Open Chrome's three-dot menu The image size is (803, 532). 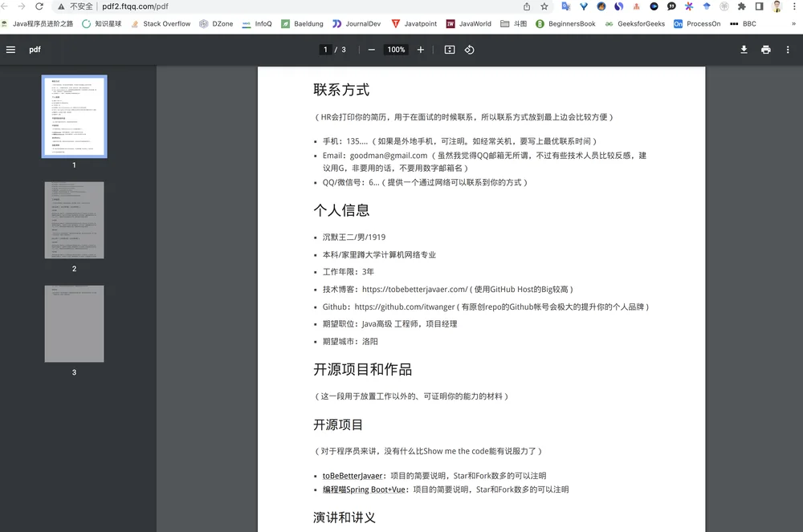coord(794,6)
